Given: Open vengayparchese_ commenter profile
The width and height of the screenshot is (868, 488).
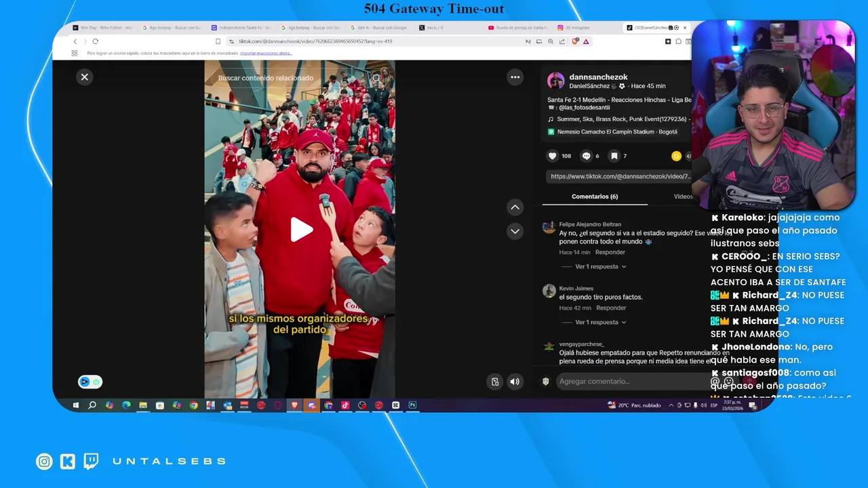Looking at the screenshot, I should [581, 344].
